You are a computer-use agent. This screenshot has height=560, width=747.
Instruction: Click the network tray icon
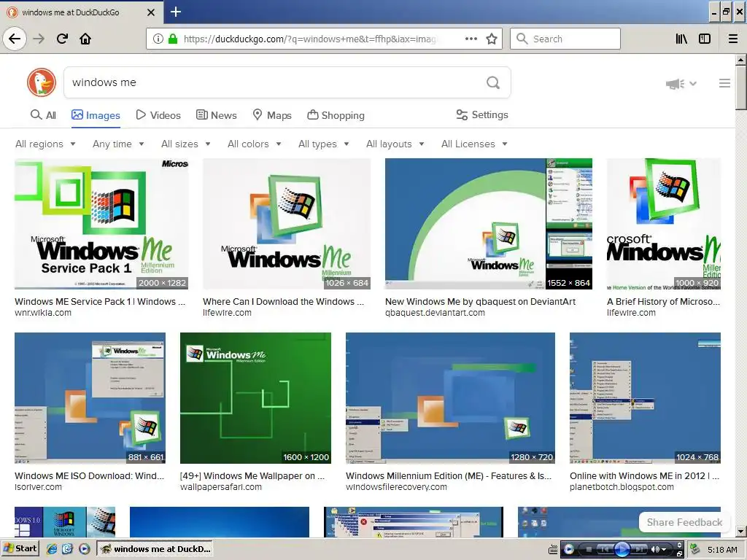point(695,549)
